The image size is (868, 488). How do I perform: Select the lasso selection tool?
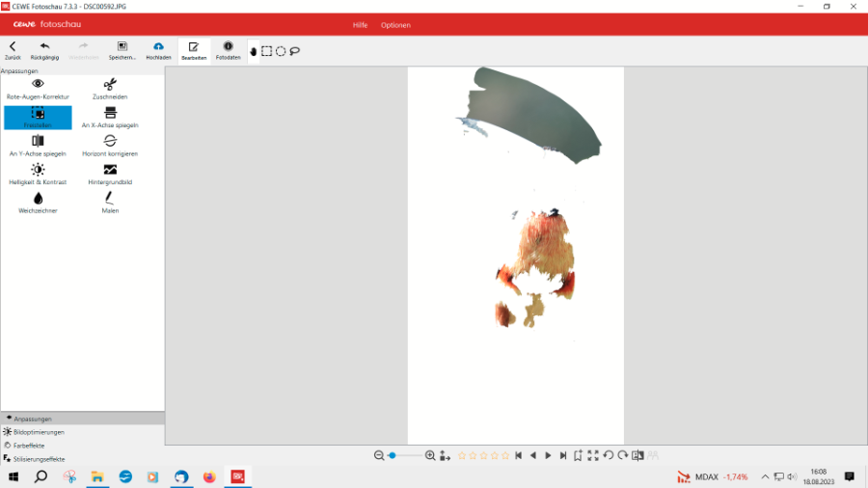(295, 51)
